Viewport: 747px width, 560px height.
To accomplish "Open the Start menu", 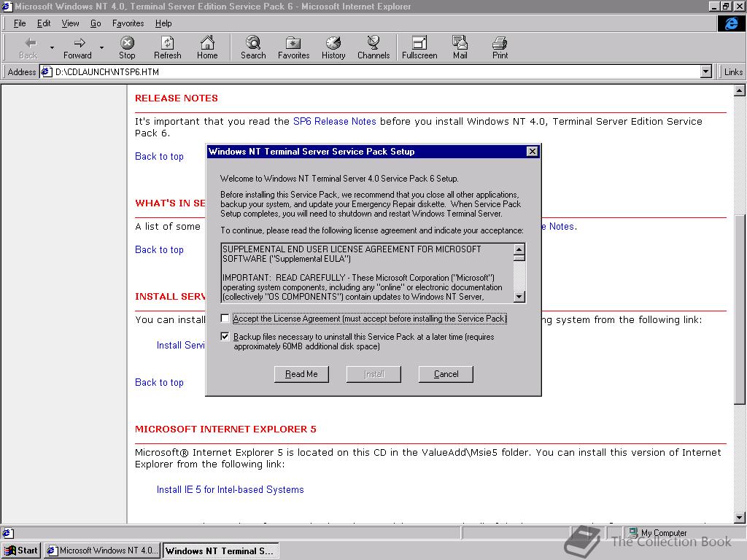I will 21,551.
